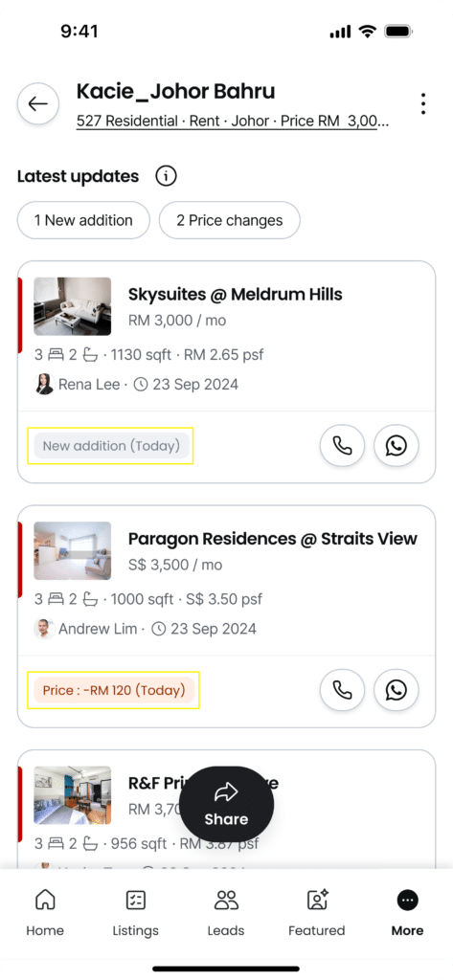Open the Leads tab

pyautogui.click(x=226, y=913)
